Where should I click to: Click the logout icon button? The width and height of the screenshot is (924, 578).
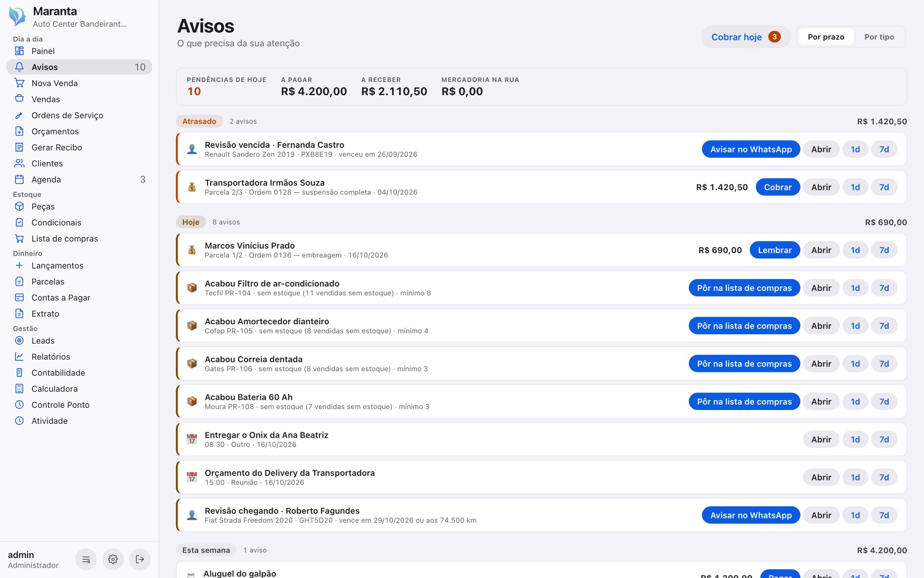click(140, 559)
